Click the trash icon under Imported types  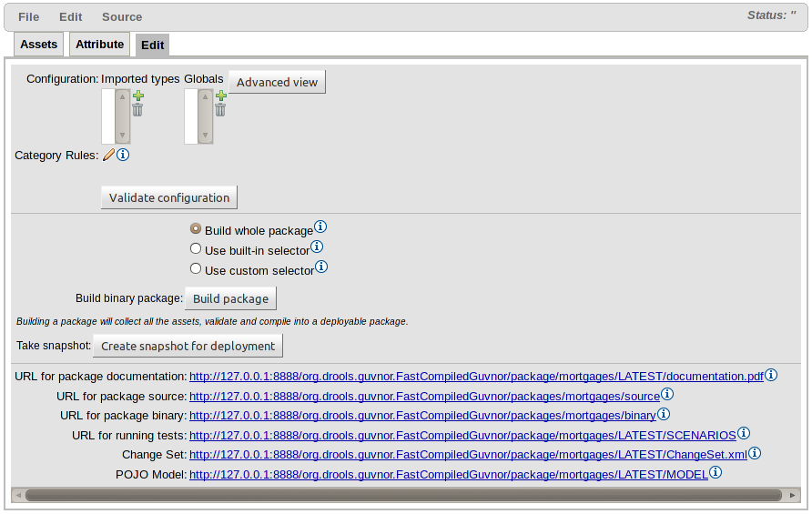coord(137,110)
